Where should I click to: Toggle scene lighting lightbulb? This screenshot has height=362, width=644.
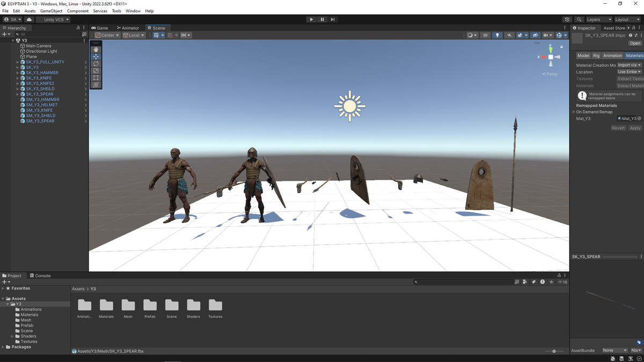pos(497,35)
